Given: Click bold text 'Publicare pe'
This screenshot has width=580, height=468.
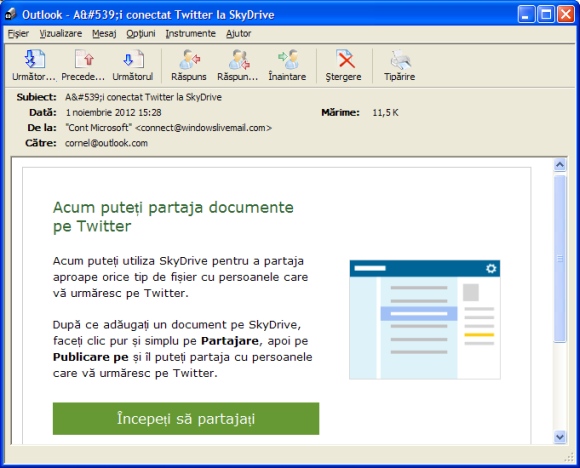Looking at the screenshot, I should [x=91, y=357].
